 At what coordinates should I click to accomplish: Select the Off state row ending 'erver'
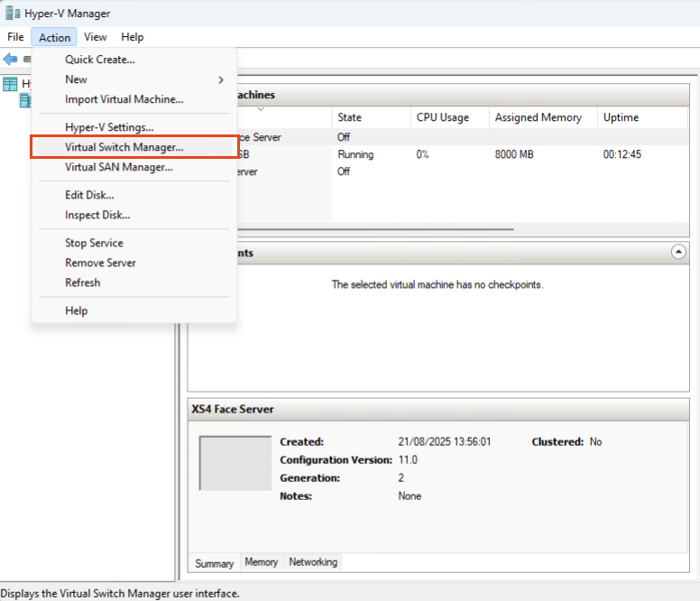[463, 171]
